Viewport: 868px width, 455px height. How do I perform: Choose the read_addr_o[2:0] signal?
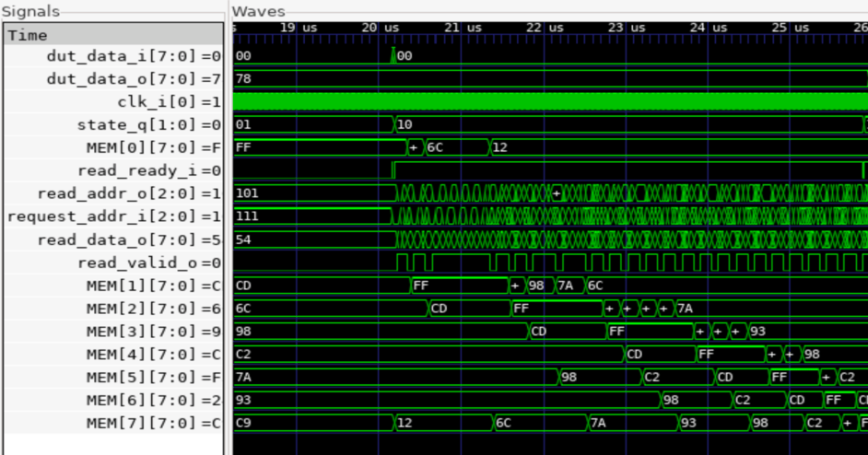pos(129,193)
